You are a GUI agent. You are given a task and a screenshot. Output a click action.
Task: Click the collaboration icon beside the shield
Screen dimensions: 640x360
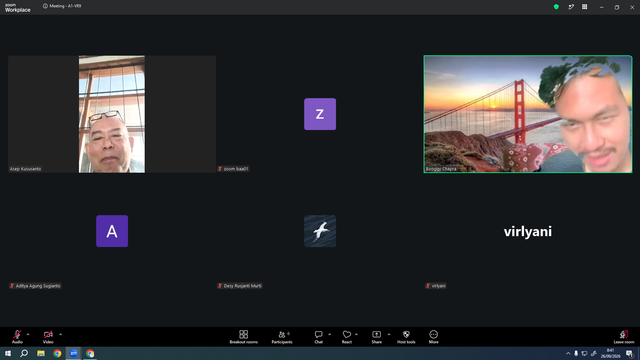click(x=571, y=7)
